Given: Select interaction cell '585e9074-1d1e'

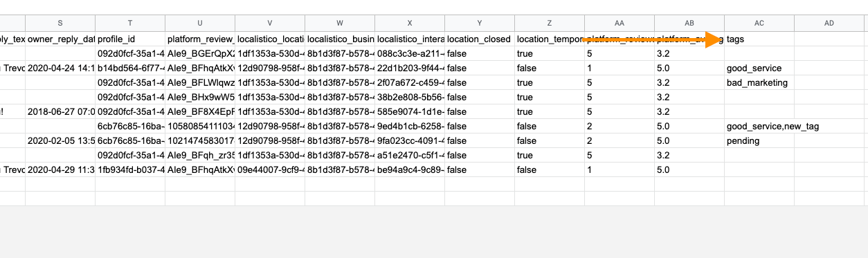Looking at the screenshot, I should (x=410, y=112).
